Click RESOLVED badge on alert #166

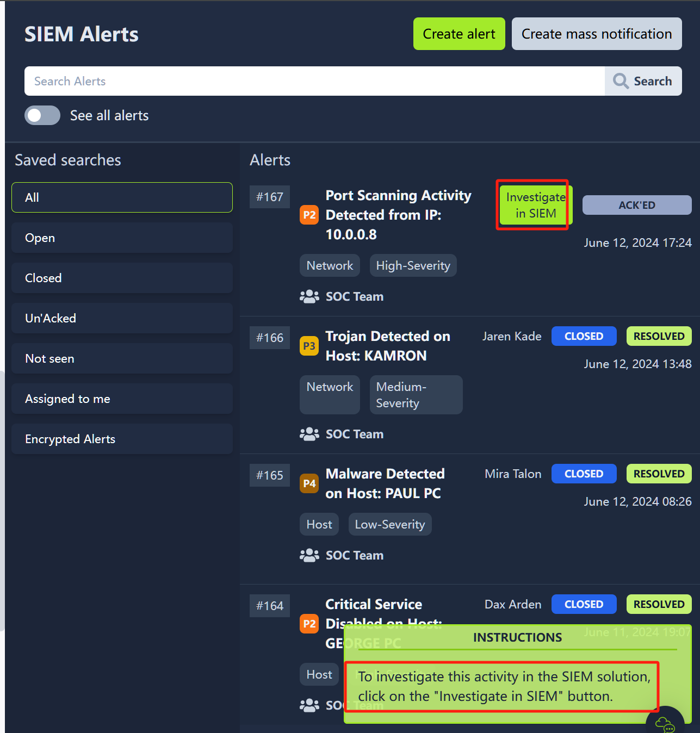[x=659, y=336]
